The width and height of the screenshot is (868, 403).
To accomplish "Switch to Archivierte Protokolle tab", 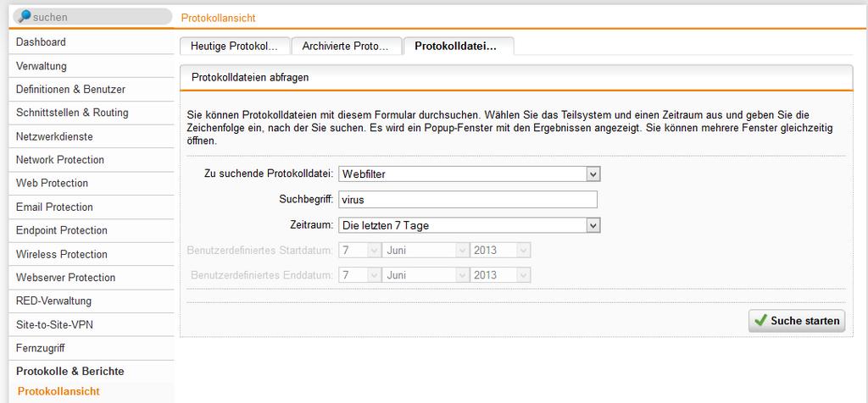I will 345,47.
